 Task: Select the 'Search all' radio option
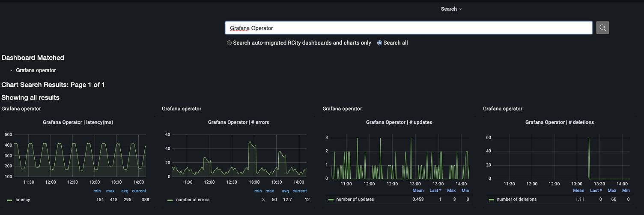[x=380, y=43]
